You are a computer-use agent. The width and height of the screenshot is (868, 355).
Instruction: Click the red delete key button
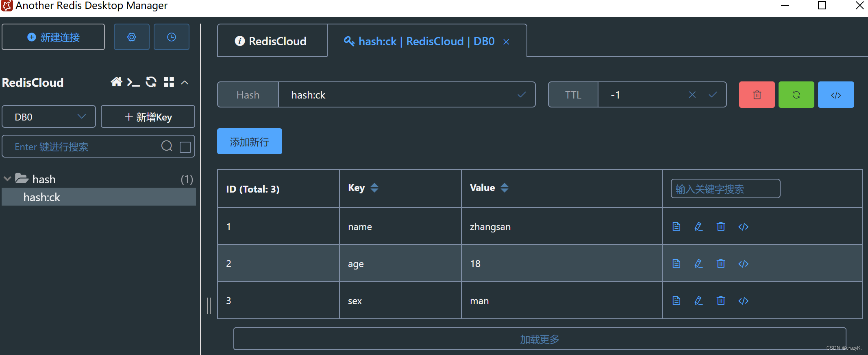click(757, 95)
